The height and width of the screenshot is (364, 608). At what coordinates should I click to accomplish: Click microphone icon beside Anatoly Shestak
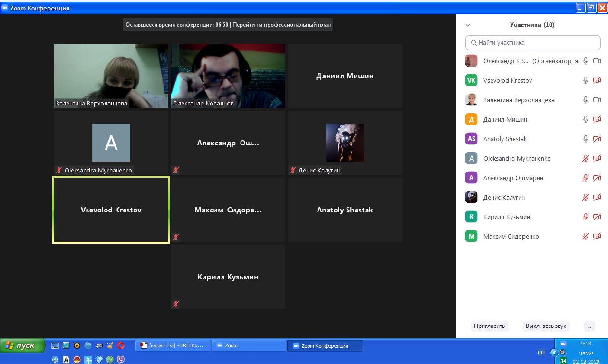point(586,139)
